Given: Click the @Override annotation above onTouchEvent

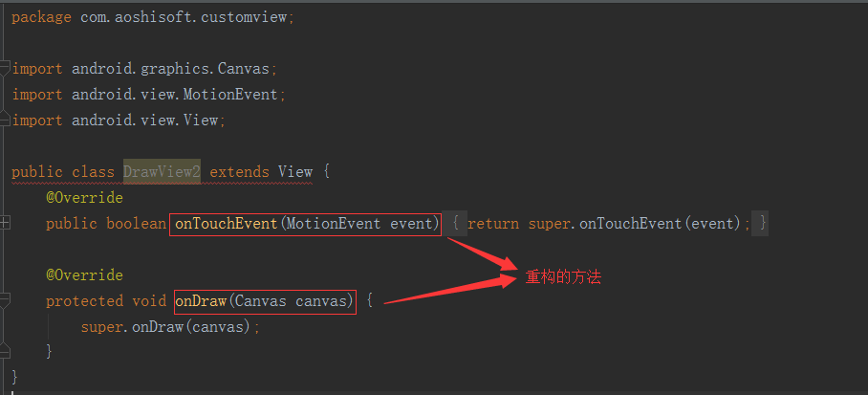Looking at the screenshot, I should click(x=84, y=198).
